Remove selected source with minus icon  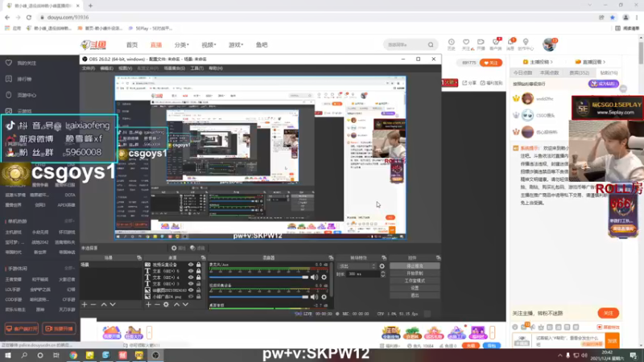[x=157, y=305]
